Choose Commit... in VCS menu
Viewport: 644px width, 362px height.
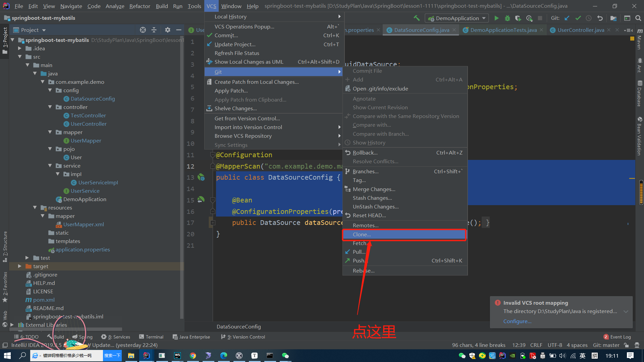(274, 35)
